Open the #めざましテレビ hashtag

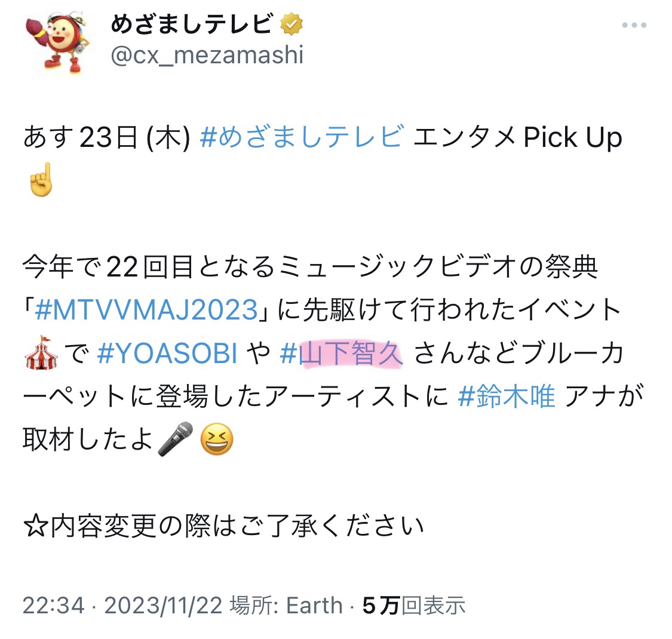(x=302, y=137)
